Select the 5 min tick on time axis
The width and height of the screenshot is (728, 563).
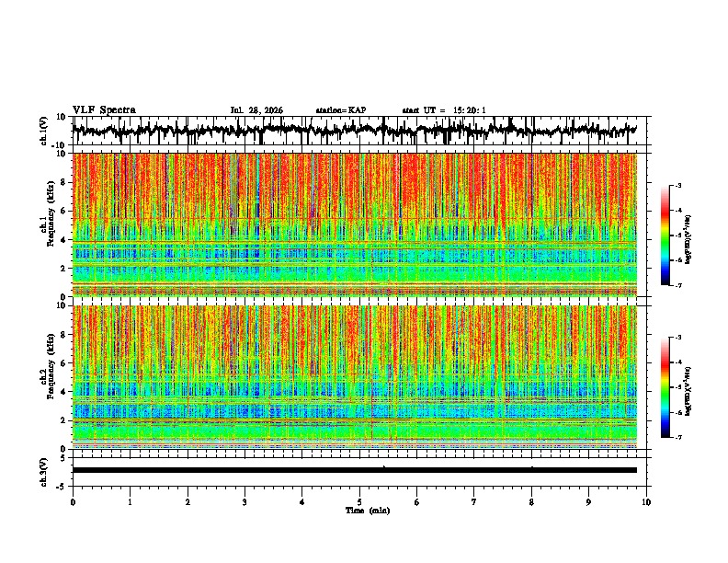pos(359,502)
